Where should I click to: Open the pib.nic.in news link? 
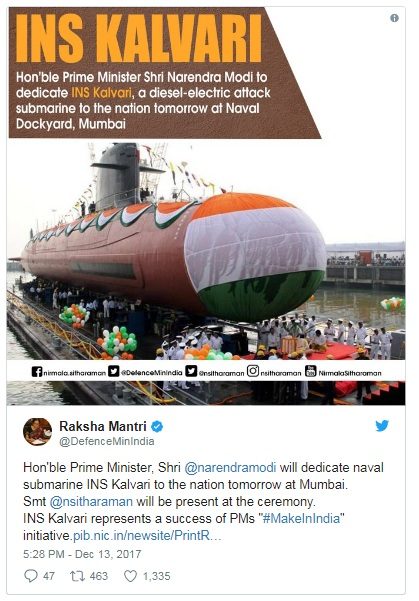pos(147,535)
